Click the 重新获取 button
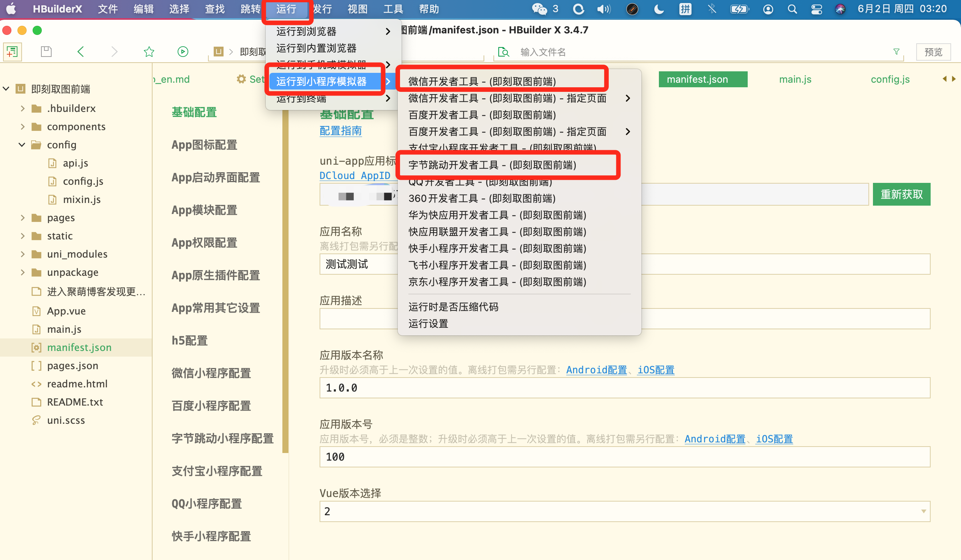This screenshot has width=961, height=560. [901, 194]
